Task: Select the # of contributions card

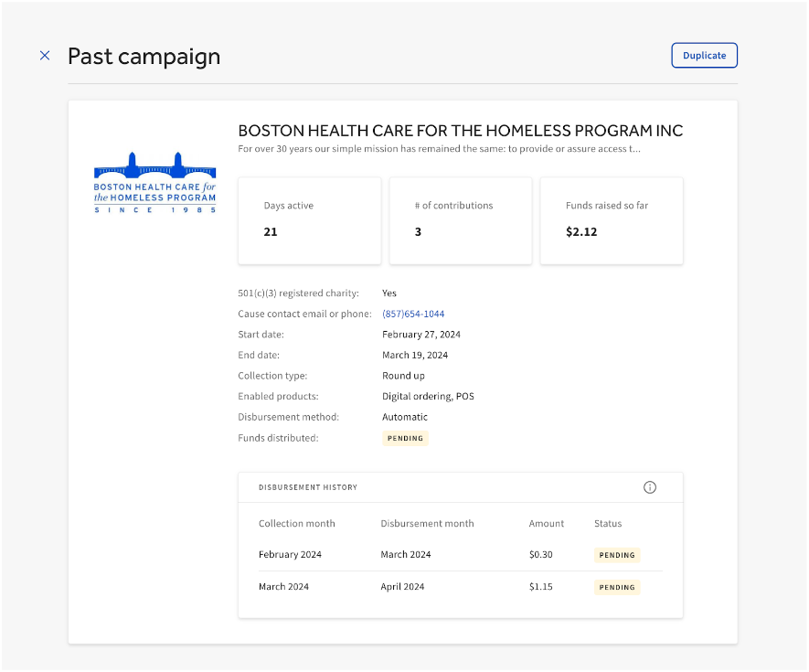Action: pos(460,220)
